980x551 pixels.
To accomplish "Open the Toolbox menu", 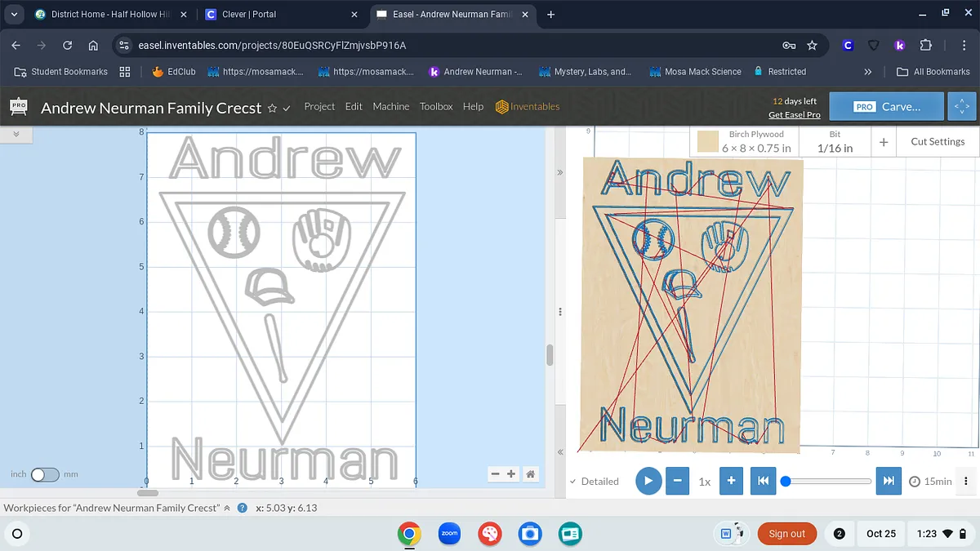I will point(436,106).
